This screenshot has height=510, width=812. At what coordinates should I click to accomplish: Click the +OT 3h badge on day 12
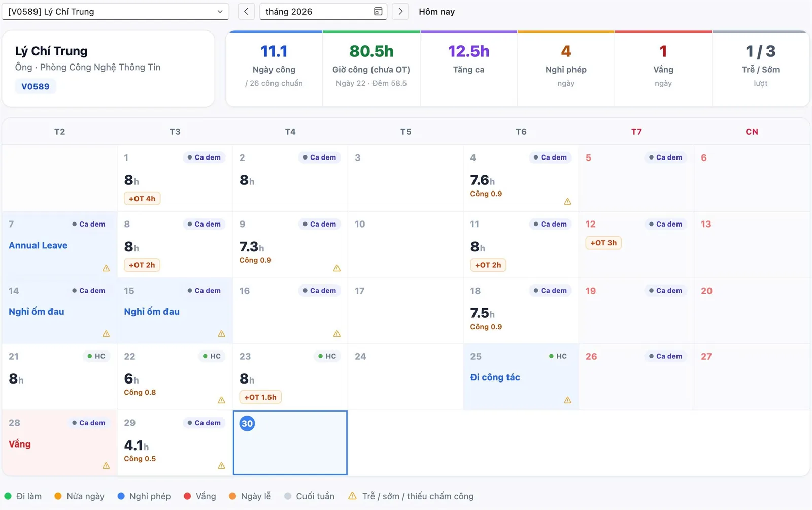pyautogui.click(x=603, y=243)
